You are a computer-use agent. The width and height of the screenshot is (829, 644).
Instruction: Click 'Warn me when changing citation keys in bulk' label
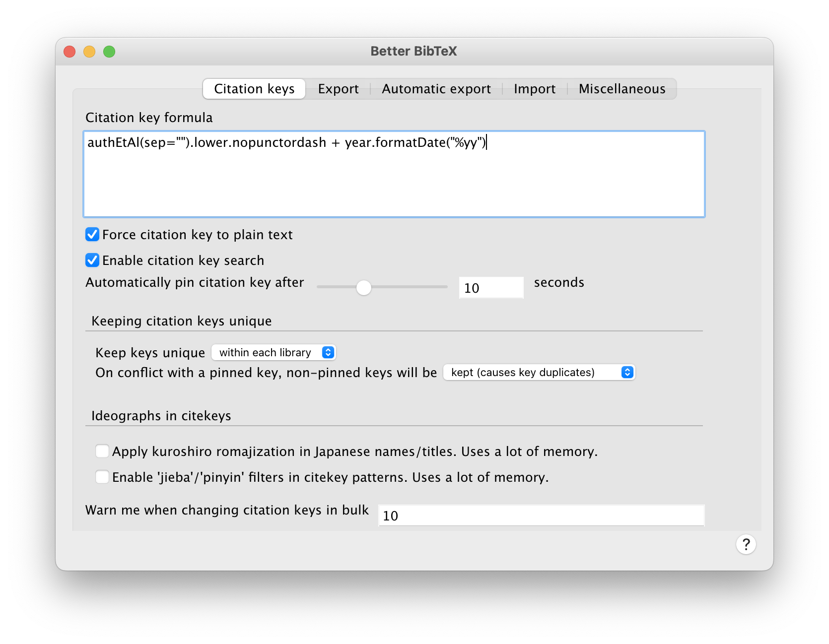(x=227, y=510)
